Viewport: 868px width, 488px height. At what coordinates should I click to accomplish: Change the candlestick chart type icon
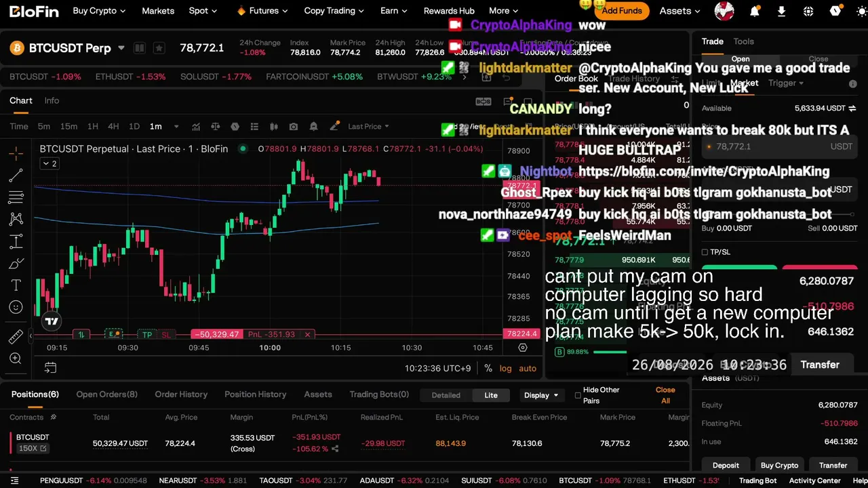point(274,127)
